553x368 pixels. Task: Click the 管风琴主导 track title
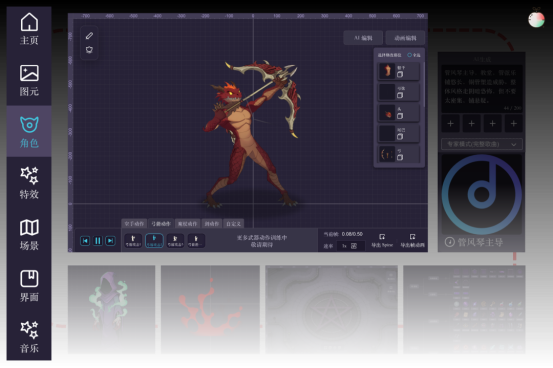click(x=480, y=242)
